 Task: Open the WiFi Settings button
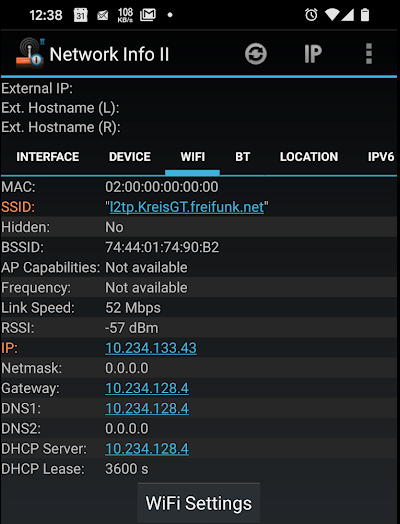click(x=199, y=503)
